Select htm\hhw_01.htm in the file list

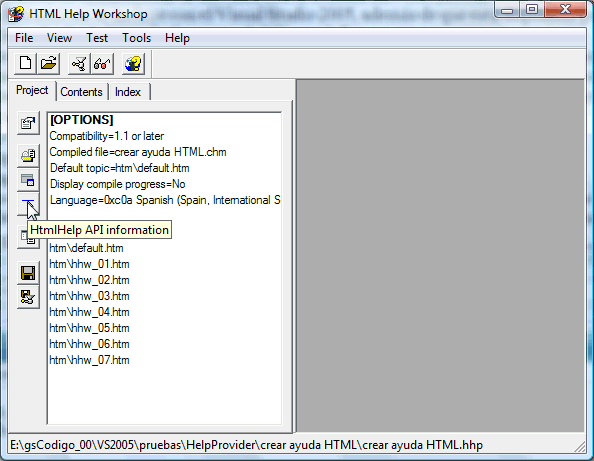click(89, 264)
